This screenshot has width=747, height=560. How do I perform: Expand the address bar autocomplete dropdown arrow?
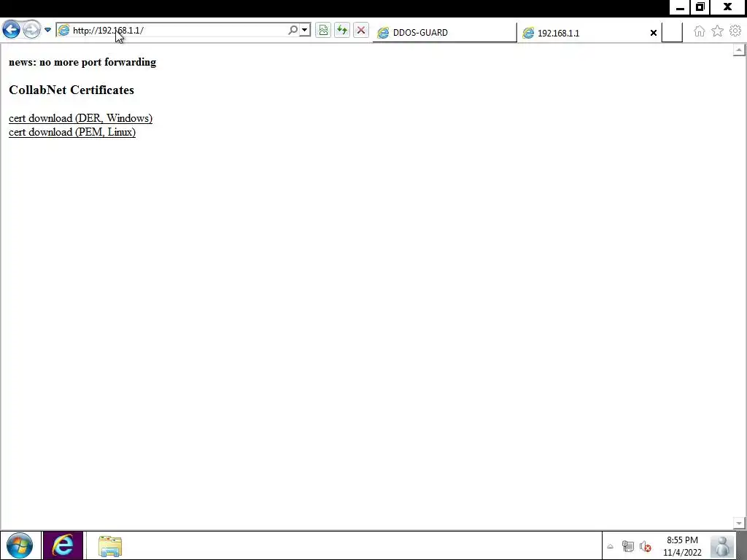pos(305,30)
